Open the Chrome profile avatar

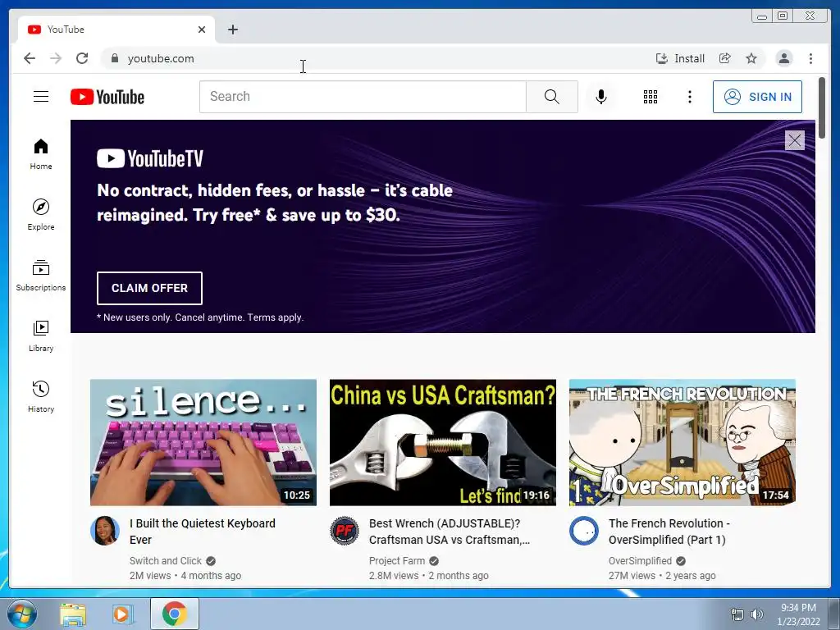coord(783,58)
